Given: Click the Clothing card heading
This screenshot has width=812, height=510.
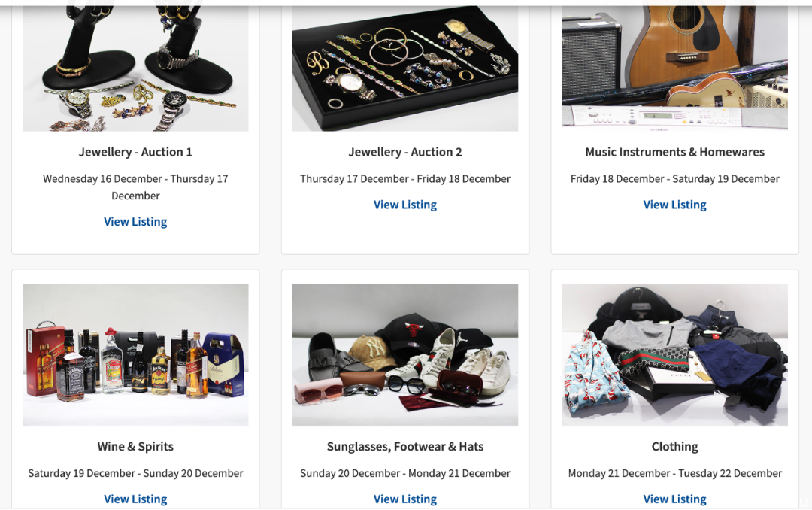Looking at the screenshot, I should click(x=674, y=447).
